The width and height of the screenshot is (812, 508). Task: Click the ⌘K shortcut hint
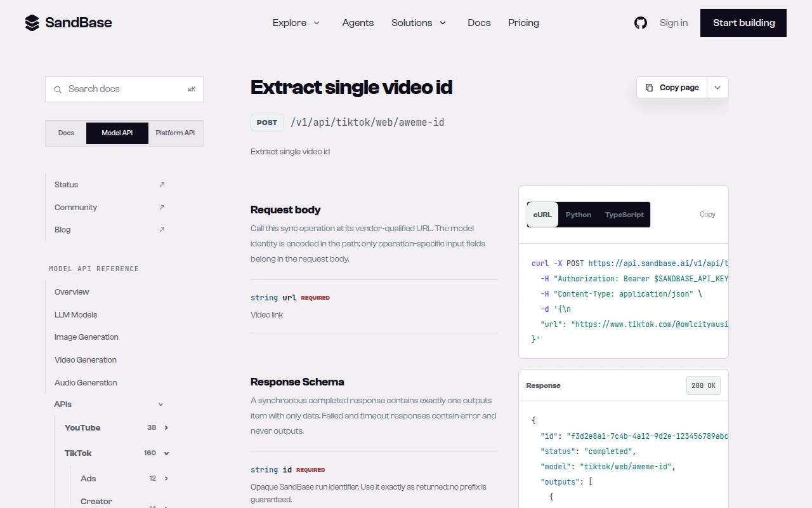coord(191,90)
